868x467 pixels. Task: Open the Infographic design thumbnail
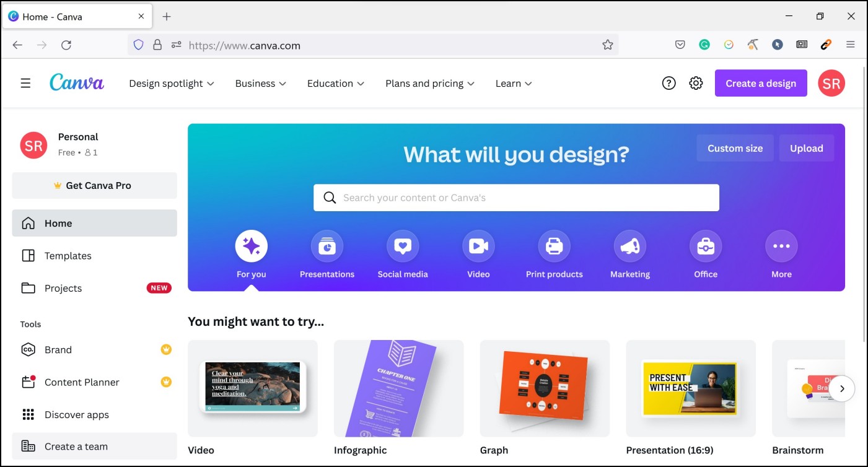398,388
